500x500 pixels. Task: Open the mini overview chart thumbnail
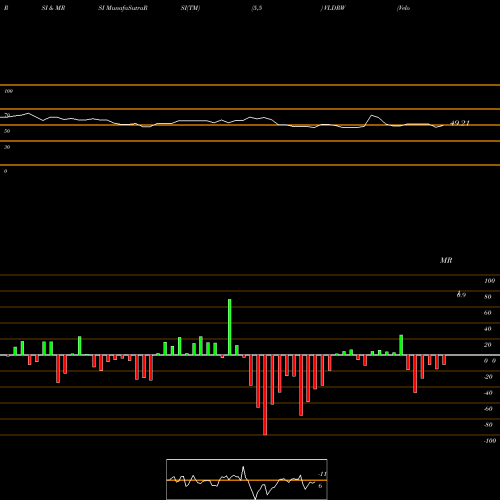point(247,479)
